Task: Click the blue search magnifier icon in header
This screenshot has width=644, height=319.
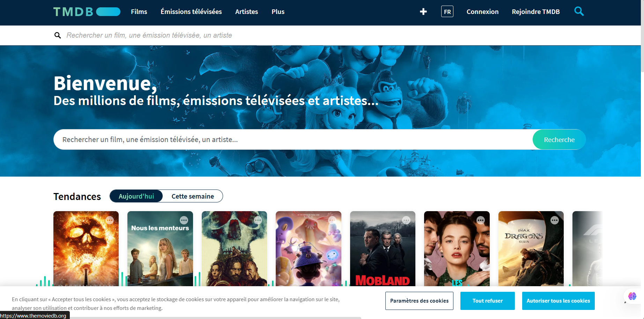Action: 579,12
